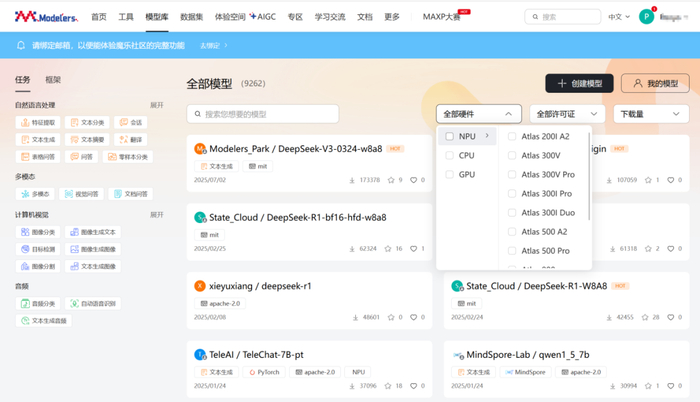700x402 pixels.
Task: Switch to the 框架 tab
Action: (x=53, y=80)
